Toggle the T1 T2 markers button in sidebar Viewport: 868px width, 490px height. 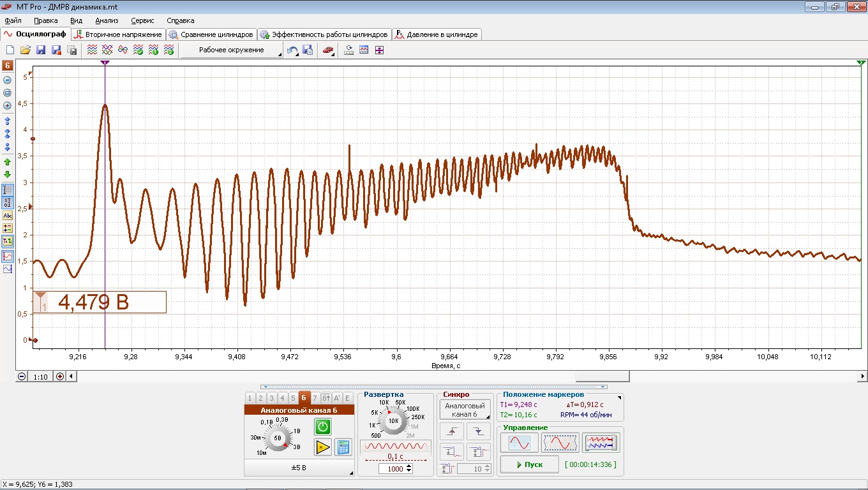(8, 241)
